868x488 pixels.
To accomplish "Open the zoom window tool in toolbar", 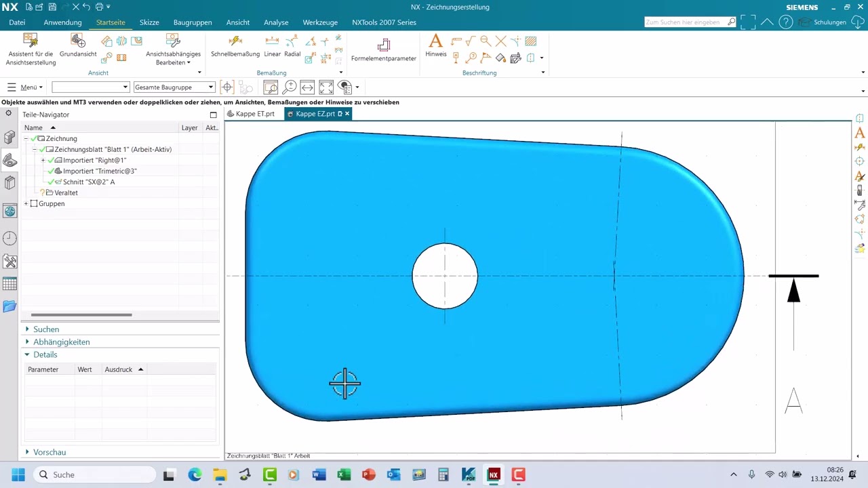I will pos(271,87).
